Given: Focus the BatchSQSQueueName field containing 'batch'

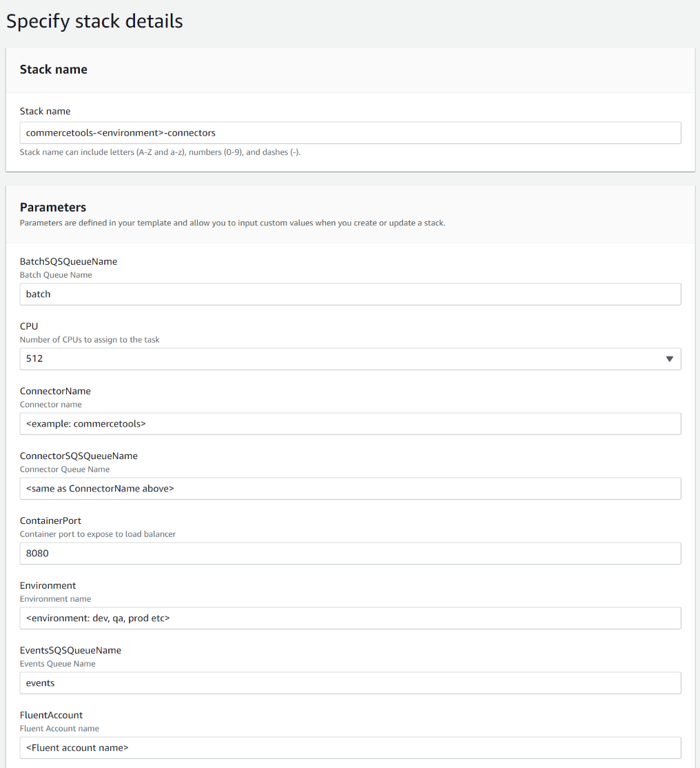Looking at the screenshot, I should coord(350,294).
